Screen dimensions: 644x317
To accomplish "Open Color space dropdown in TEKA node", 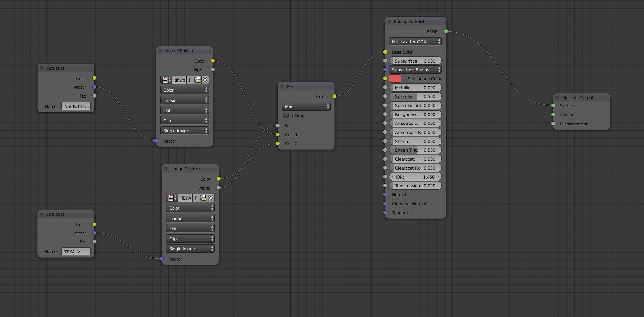I will coord(190,208).
